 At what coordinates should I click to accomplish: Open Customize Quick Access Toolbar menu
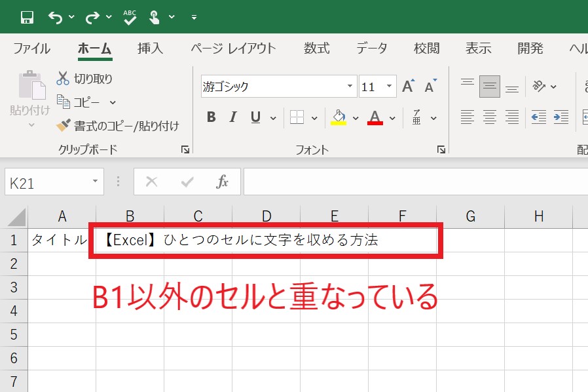tap(194, 17)
